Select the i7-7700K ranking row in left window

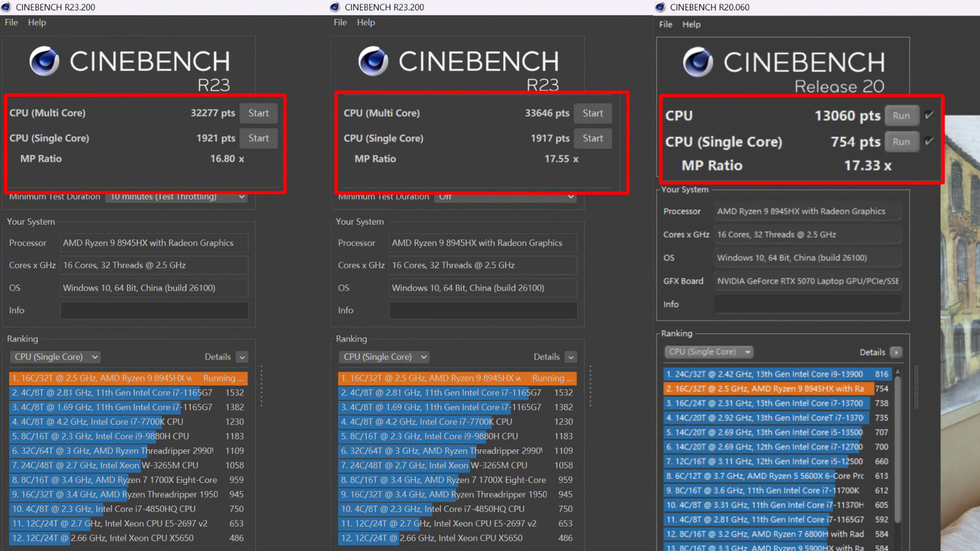[x=128, y=422]
